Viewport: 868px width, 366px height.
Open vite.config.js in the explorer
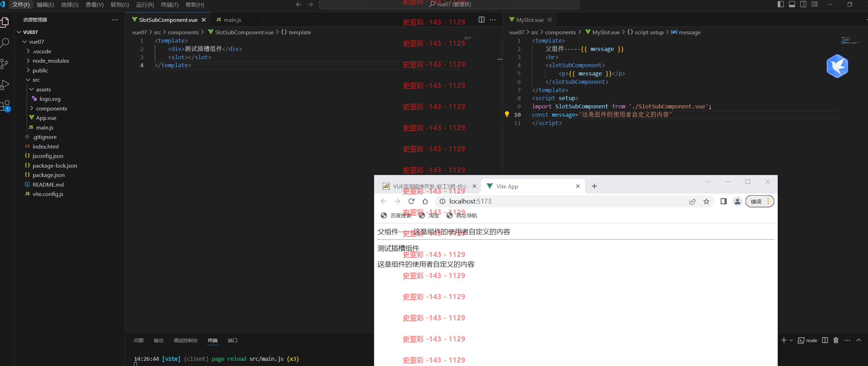(48, 194)
